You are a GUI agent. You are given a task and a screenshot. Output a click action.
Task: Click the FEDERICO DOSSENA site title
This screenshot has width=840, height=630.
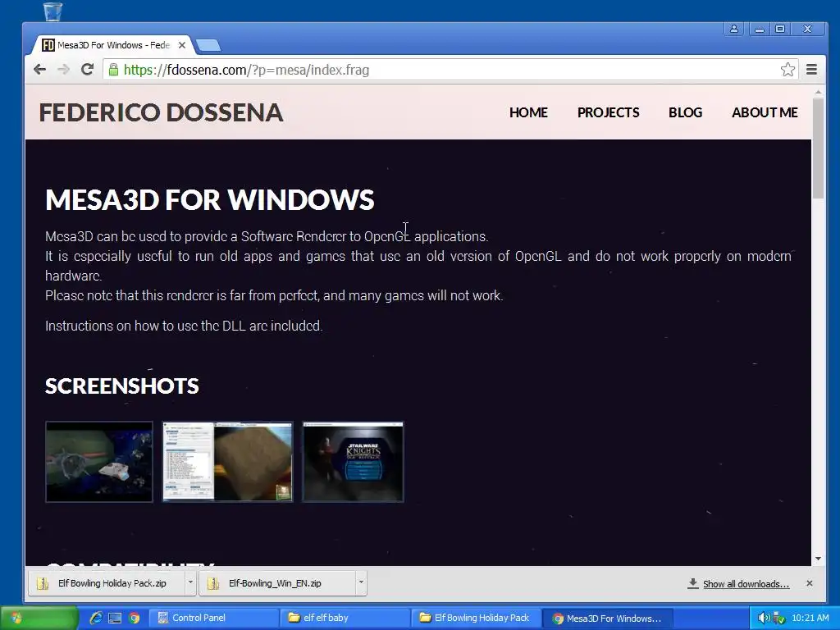click(161, 112)
